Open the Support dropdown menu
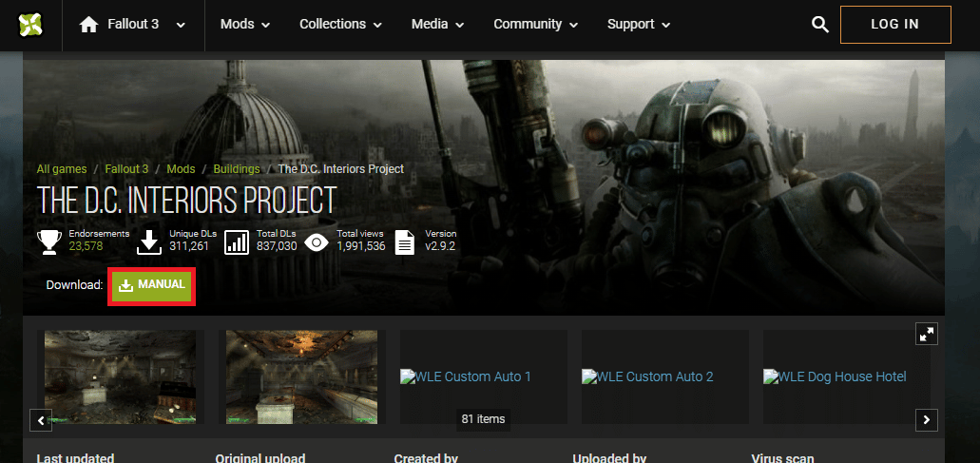980x463 pixels. [x=639, y=25]
